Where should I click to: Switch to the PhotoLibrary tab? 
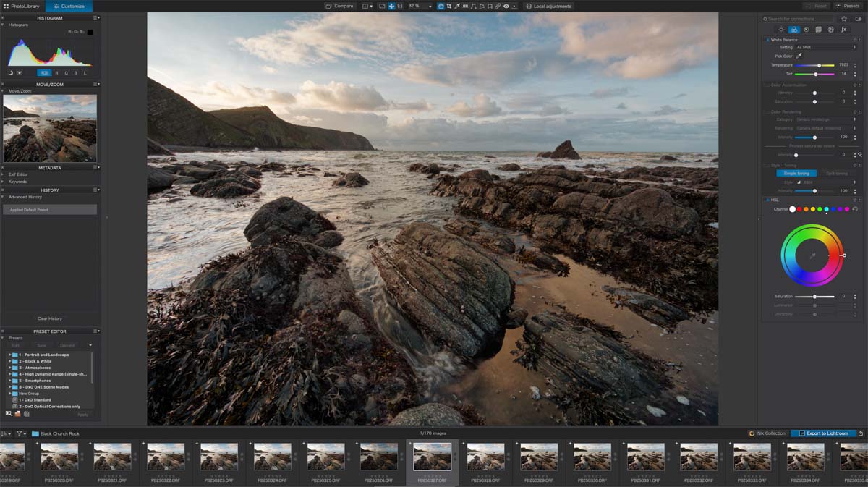click(x=22, y=6)
